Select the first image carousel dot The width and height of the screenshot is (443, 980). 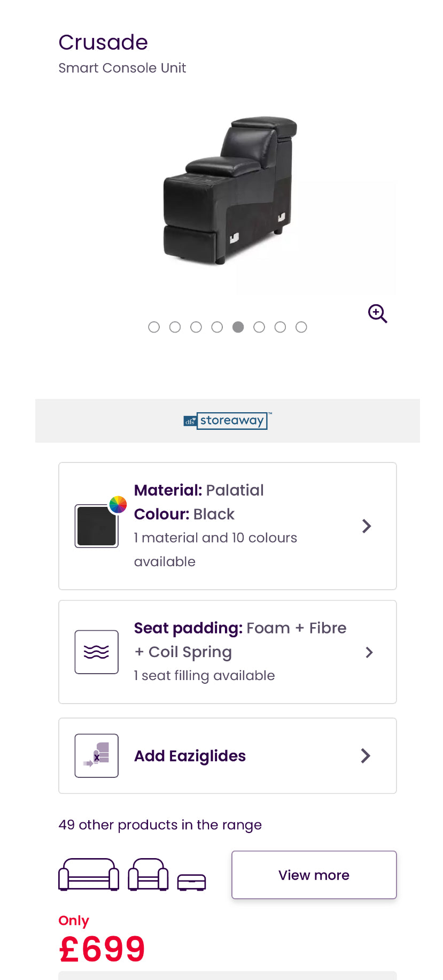pyautogui.click(x=154, y=327)
